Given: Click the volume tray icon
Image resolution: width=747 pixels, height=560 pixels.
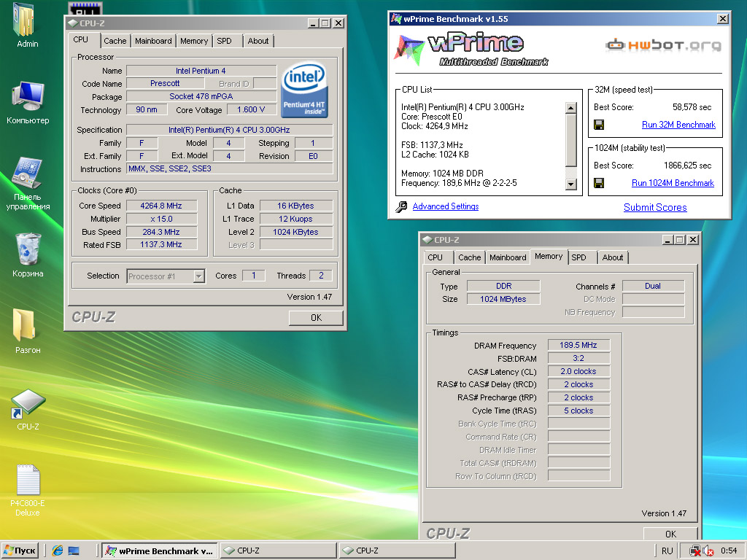Looking at the screenshot, I should [708, 551].
